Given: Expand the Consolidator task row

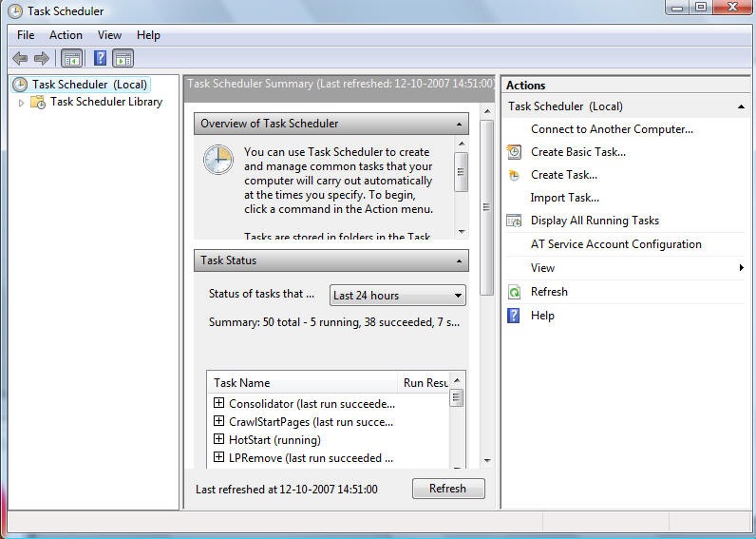Looking at the screenshot, I should click(x=218, y=402).
